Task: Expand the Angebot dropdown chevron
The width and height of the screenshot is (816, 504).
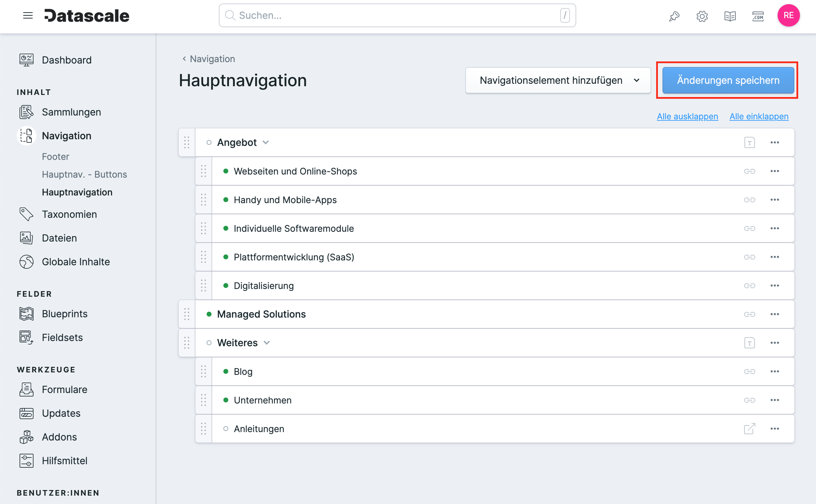Action: (266, 142)
